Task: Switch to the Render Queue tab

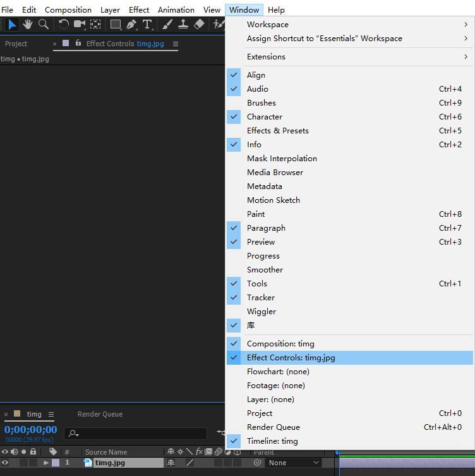Action: click(100, 414)
